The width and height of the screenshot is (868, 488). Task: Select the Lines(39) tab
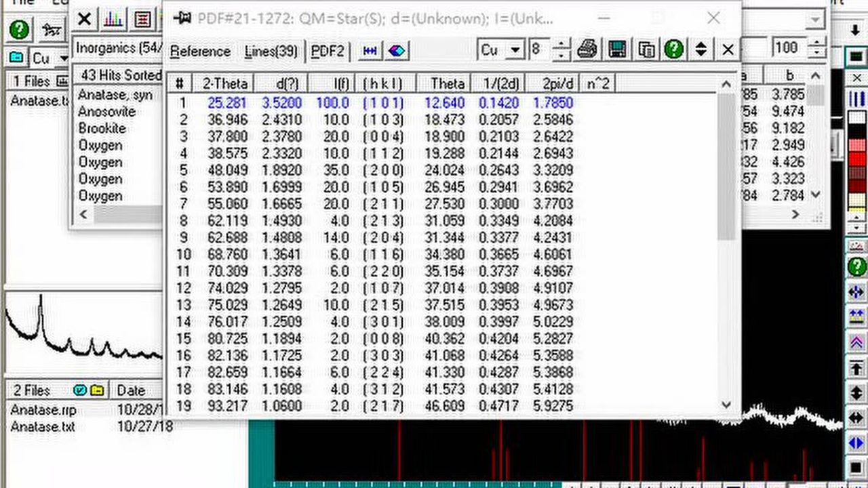[x=271, y=52]
